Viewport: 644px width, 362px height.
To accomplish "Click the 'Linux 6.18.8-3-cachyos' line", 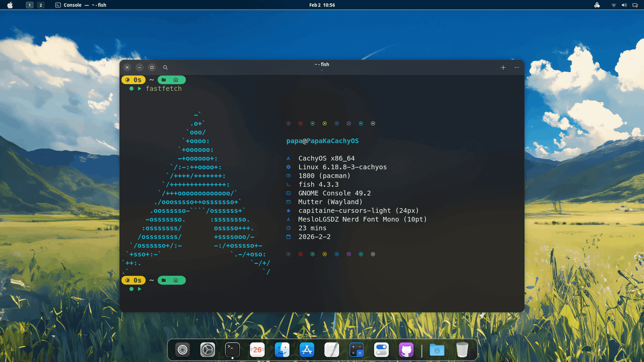I will pyautogui.click(x=342, y=167).
